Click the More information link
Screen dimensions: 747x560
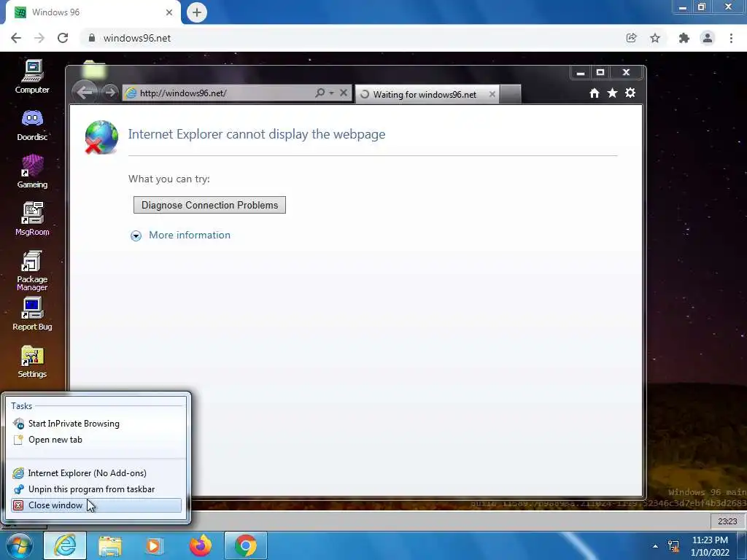pos(190,236)
